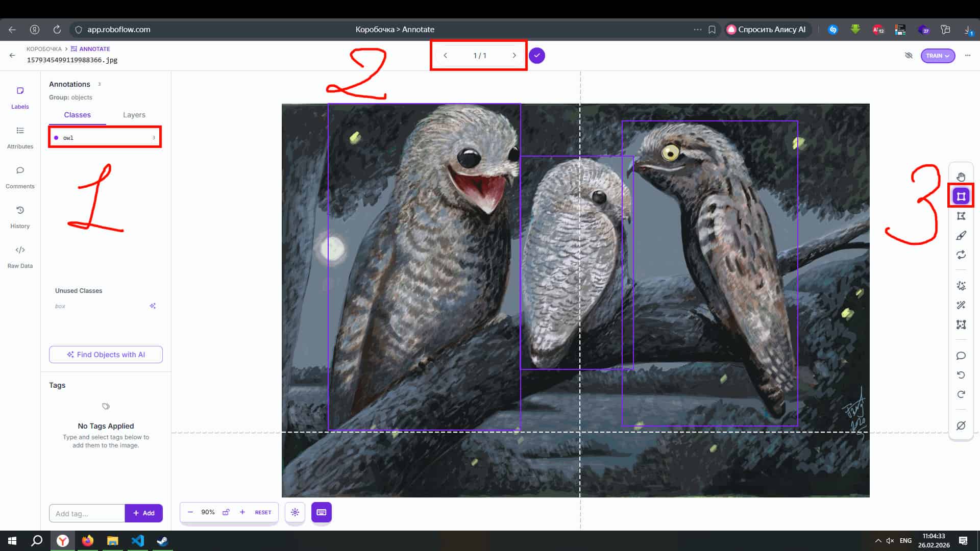Go to the previous image

pos(445,56)
